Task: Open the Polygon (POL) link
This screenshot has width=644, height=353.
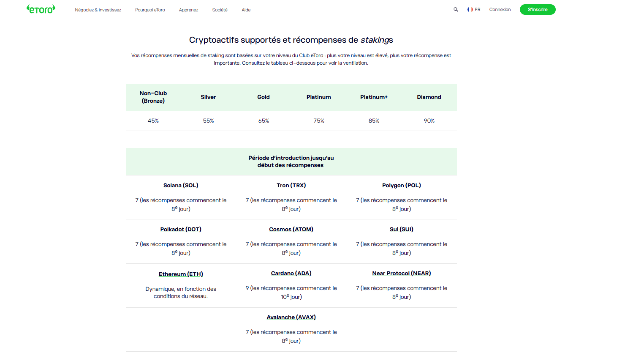Action: pyautogui.click(x=402, y=185)
